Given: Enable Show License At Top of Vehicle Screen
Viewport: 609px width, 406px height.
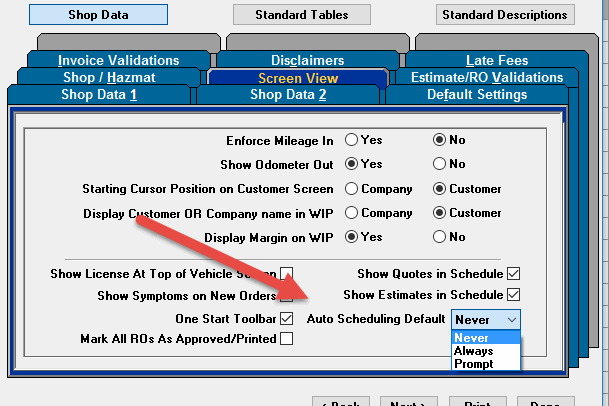Looking at the screenshot, I should pos(287,274).
